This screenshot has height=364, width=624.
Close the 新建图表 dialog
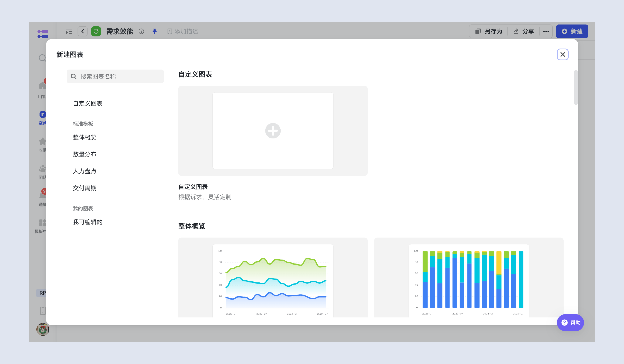click(x=563, y=55)
